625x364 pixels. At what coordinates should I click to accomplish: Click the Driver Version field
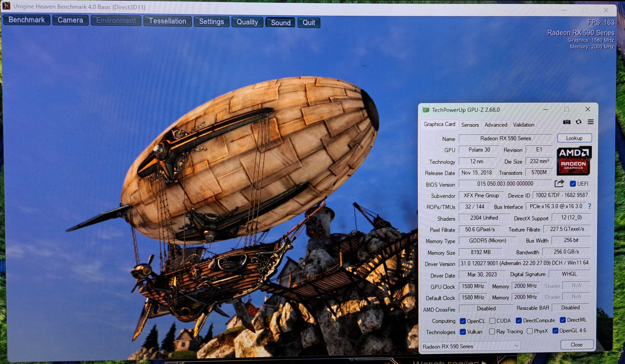point(525,264)
